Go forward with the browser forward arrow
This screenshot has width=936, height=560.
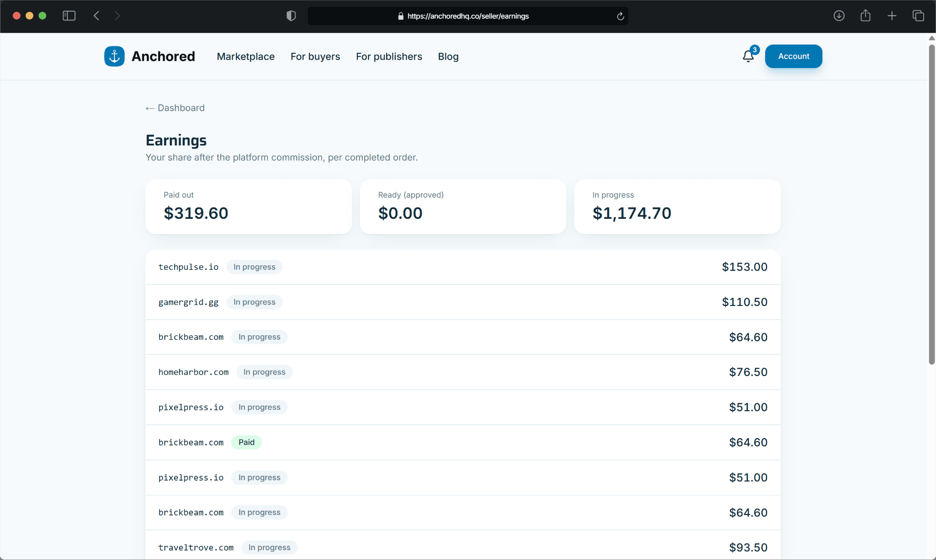pyautogui.click(x=117, y=16)
